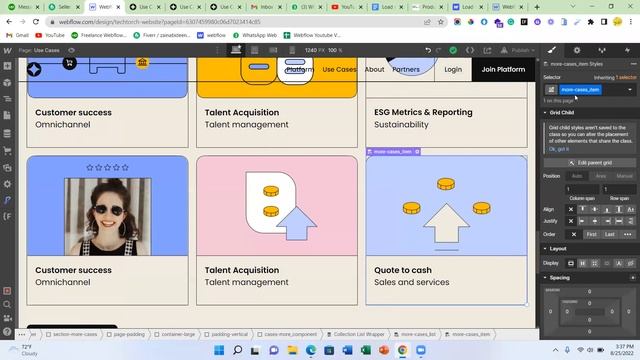Click Use Cases in page navbar
The image size is (640, 360).
point(339,69)
